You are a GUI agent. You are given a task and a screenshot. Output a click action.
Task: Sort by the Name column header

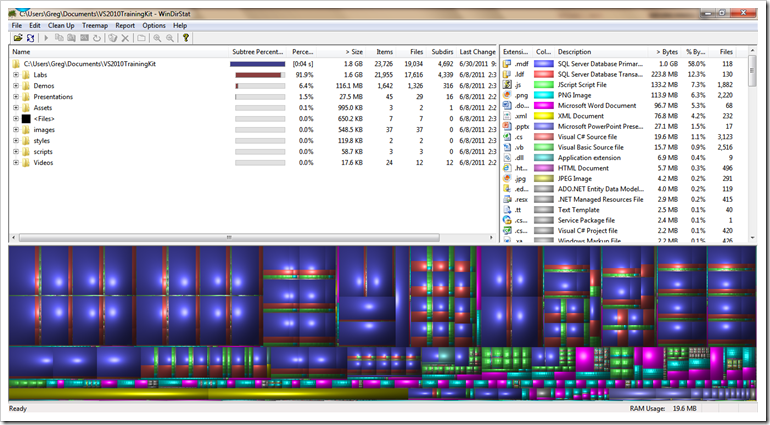tap(119, 52)
